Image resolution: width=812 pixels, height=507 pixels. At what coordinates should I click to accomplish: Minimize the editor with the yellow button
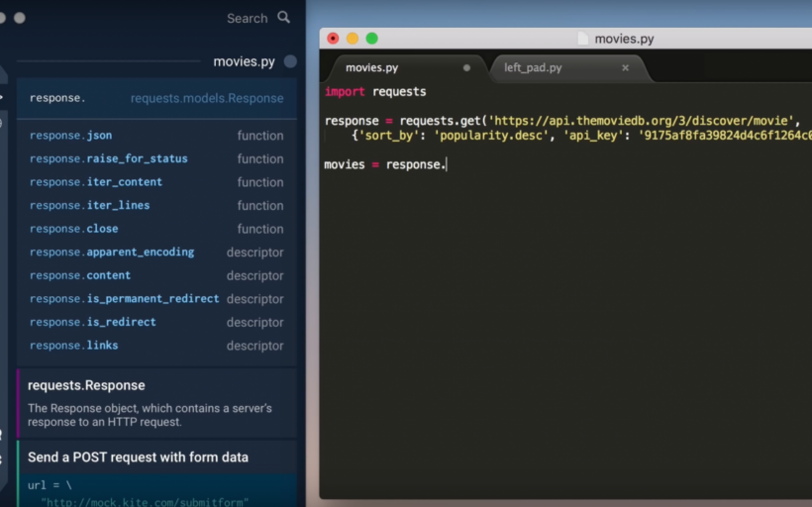coord(353,39)
